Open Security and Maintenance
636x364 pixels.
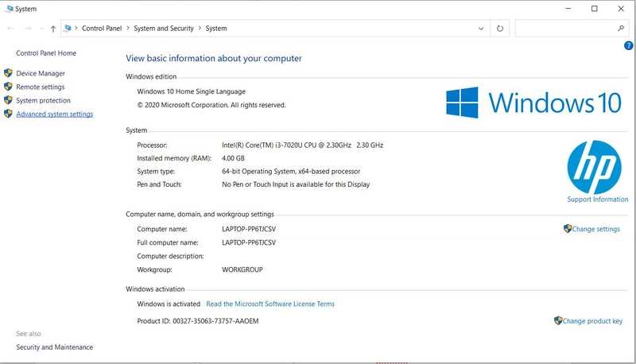coord(54,347)
